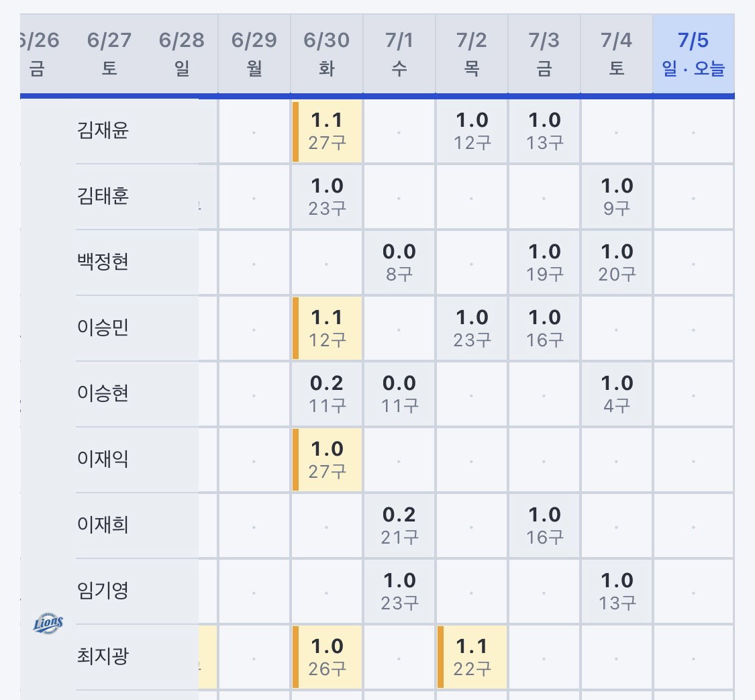Viewport: 755px width, 700px height.
Task: Click 이승현's 7/4 4-pitch cell
Action: pos(617,394)
